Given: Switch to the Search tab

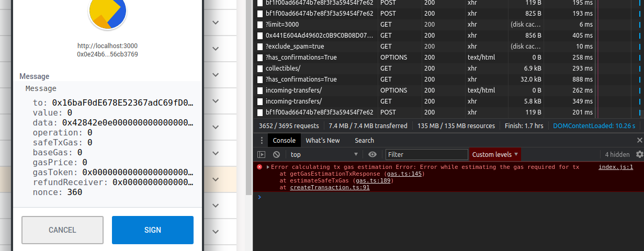Looking at the screenshot, I should 364,140.
